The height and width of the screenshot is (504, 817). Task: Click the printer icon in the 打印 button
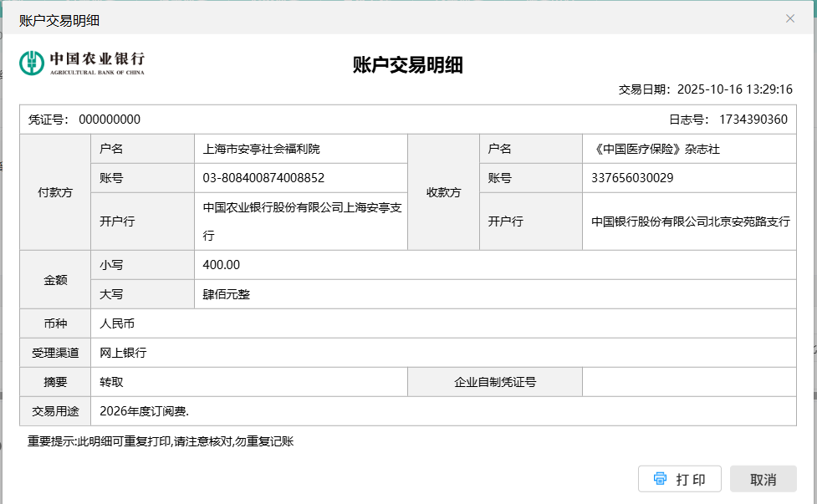point(660,479)
